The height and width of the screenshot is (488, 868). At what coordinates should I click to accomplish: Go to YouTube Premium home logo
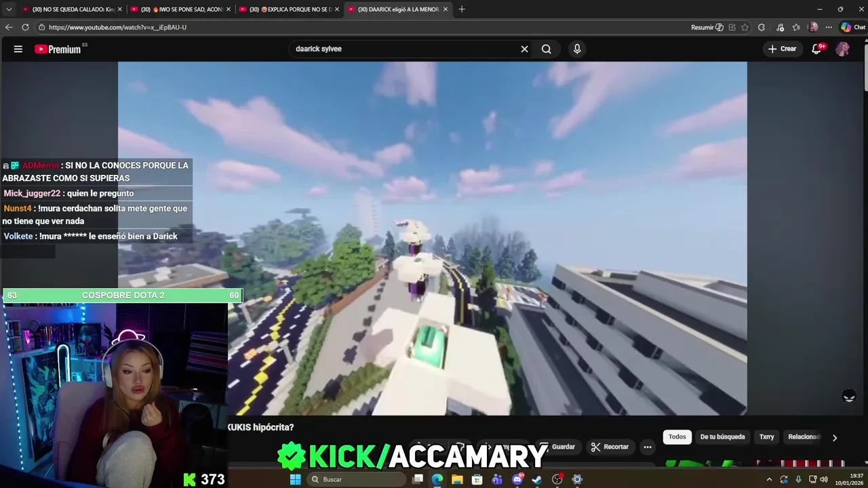click(x=58, y=49)
